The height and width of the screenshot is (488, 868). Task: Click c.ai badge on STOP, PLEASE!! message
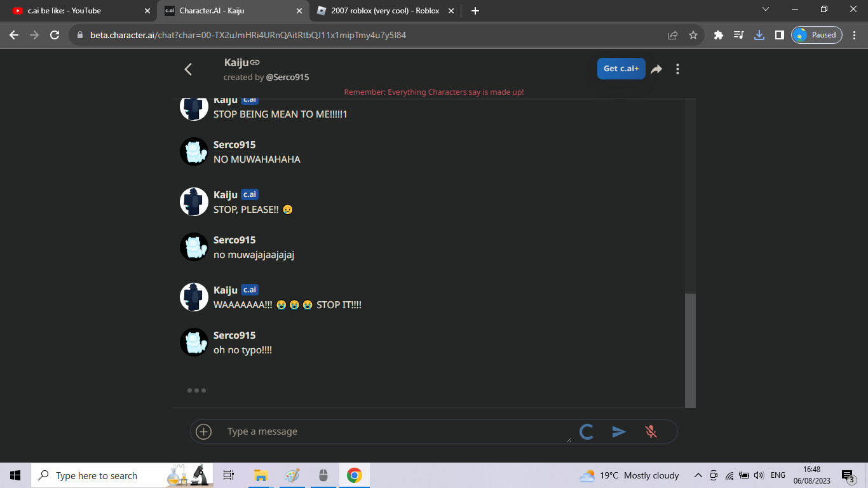click(x=250, y=194)
